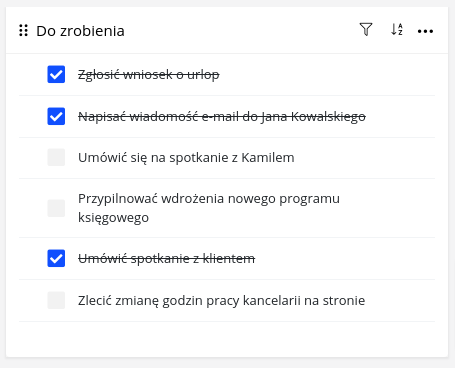Edit the Przypilnować wdrożenia nowego programu księgowego text
Screen dimensions: 455x368
coord(209,208)
